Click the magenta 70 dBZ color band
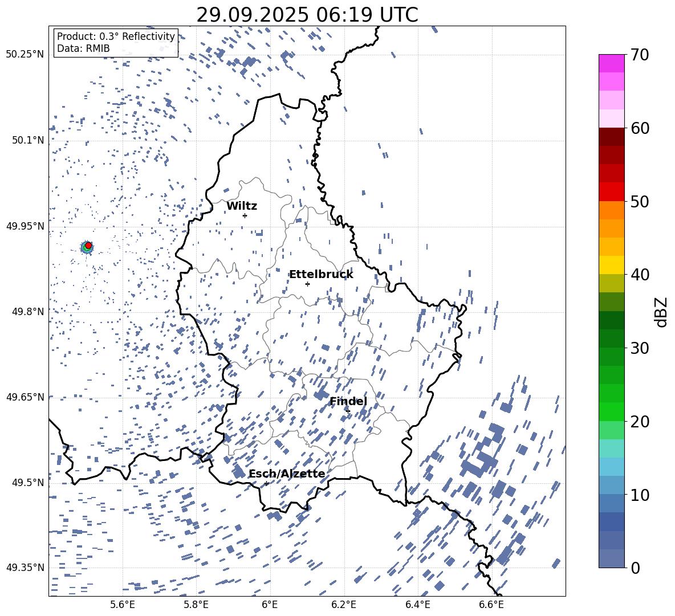This screenshot has width=675, height=616. (x=611, y=63)
